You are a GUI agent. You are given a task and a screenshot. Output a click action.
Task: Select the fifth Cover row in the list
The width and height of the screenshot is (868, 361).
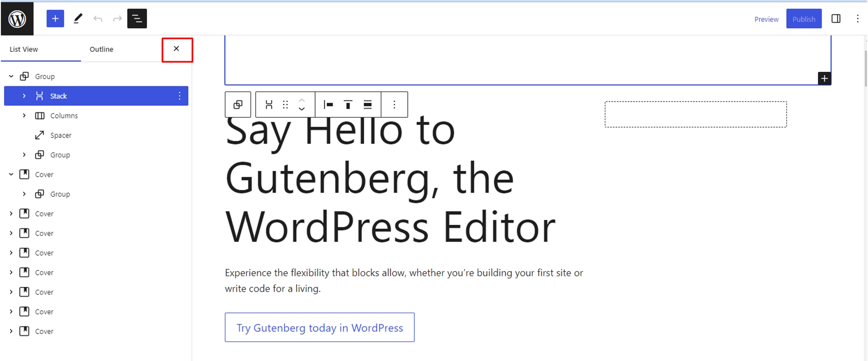(x=96, y=272)
